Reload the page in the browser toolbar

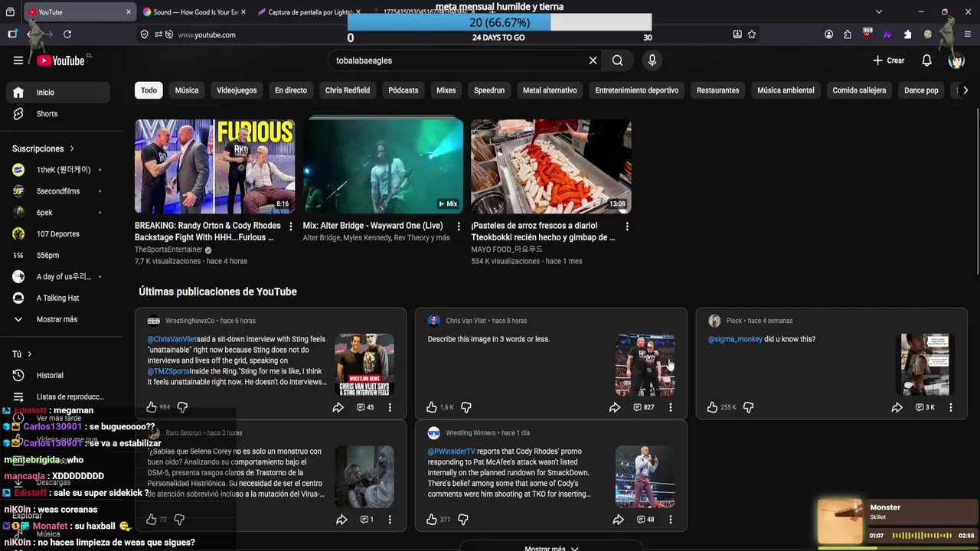click(67, 34)
